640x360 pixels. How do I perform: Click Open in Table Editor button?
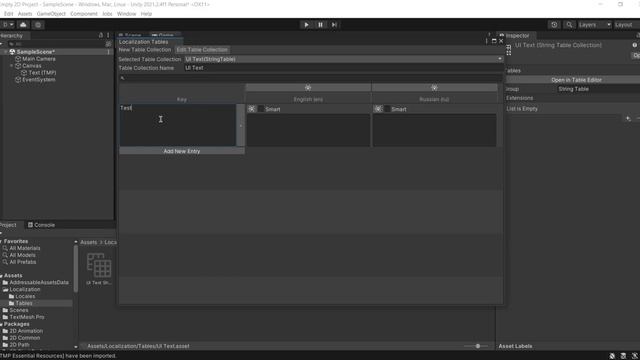[x=576, y=80]
